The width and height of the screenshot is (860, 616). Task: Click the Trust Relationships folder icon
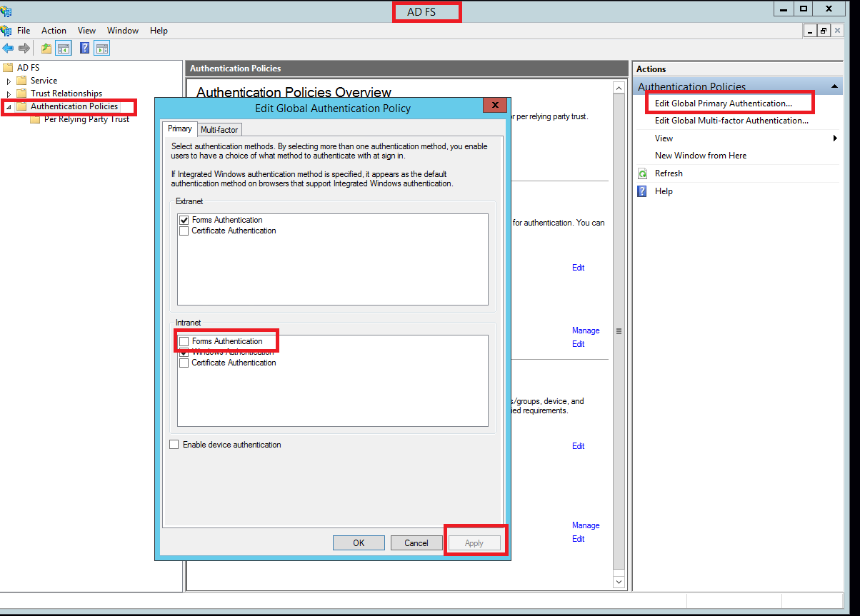tap(21, 94)
